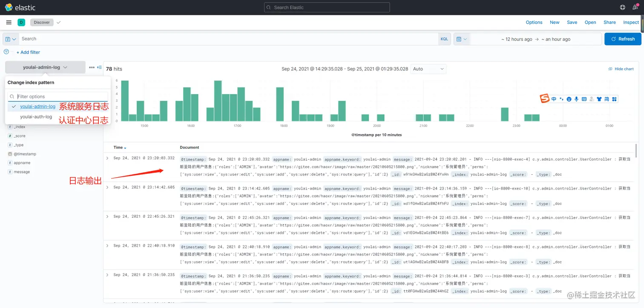The height and width of the screenshot is (308, 644).
Task: Open index pattern options (three dots)
Action: pos(92,67)
